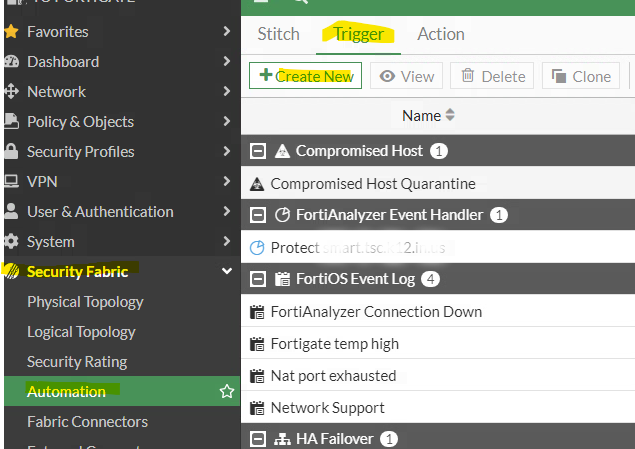Click the Fortigate temp high row icon
This screenshot has width=635, height=449.
257,344
